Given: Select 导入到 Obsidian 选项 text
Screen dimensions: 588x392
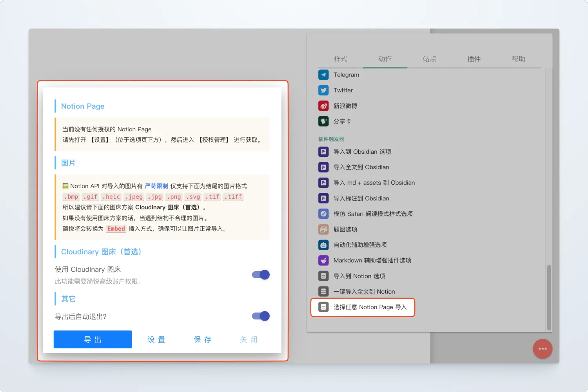Looking at the screenshot, I should (x=362, y=152).
